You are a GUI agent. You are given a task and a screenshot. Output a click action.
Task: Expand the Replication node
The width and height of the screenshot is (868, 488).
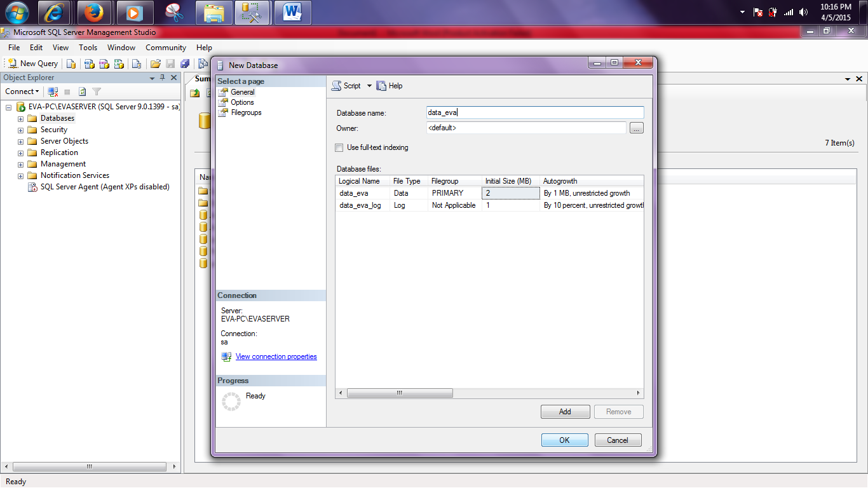[20, 153]
